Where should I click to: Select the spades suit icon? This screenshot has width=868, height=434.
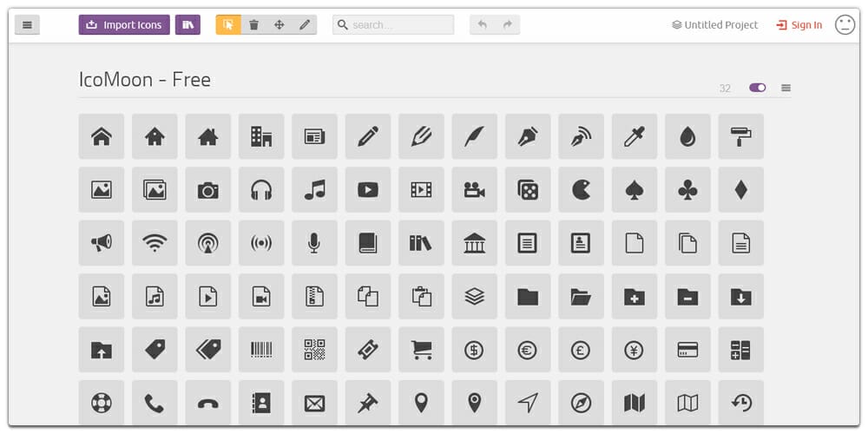[x=635, y=190]
